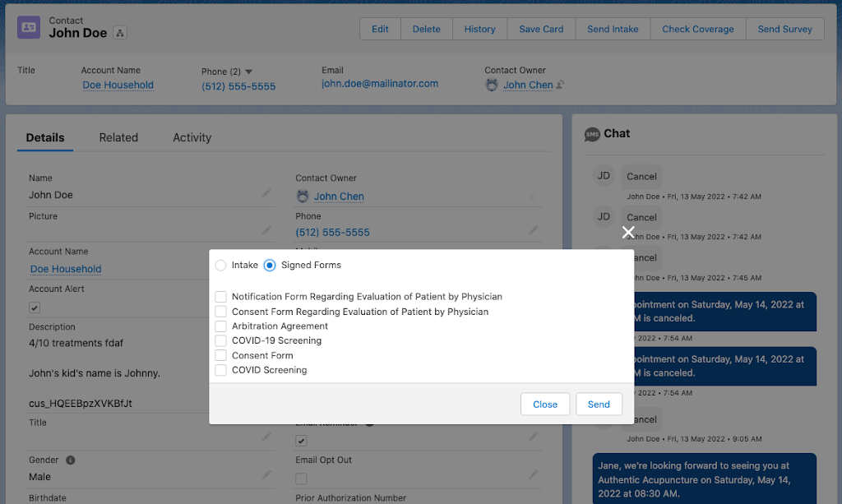This screenshot has width=842, height=504.
Task: Click Send in the forms dialog
Action: tap(599, 404)
